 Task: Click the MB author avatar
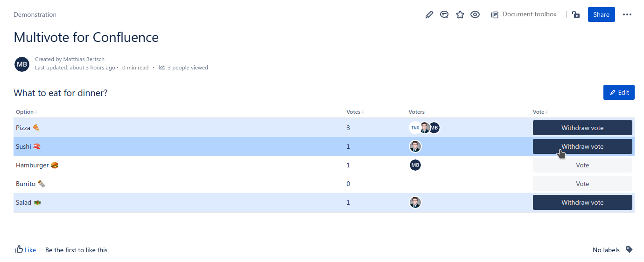(22, 64)
